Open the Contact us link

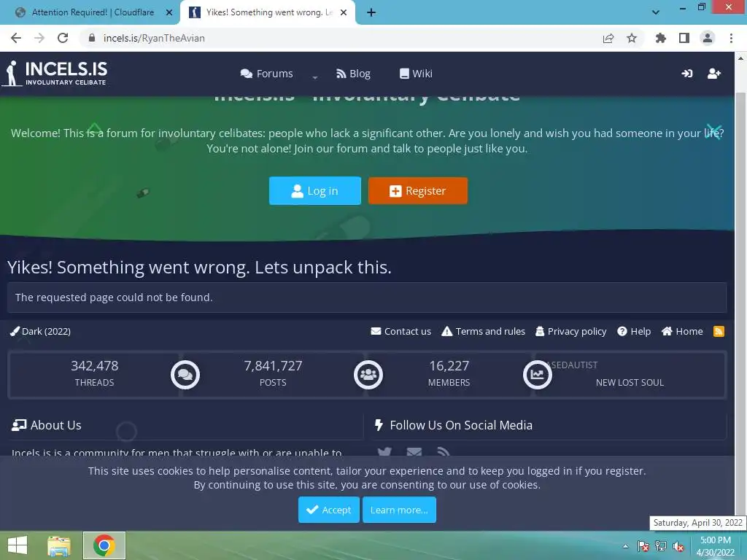click(x=400, y=332)
